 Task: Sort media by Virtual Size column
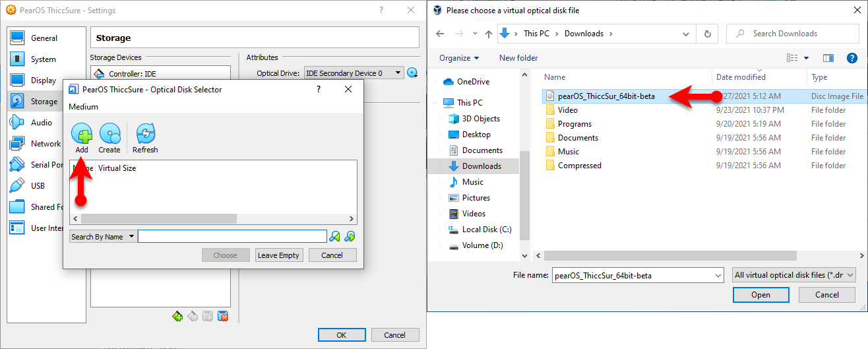pyautogui.click(x=117, y=168)
